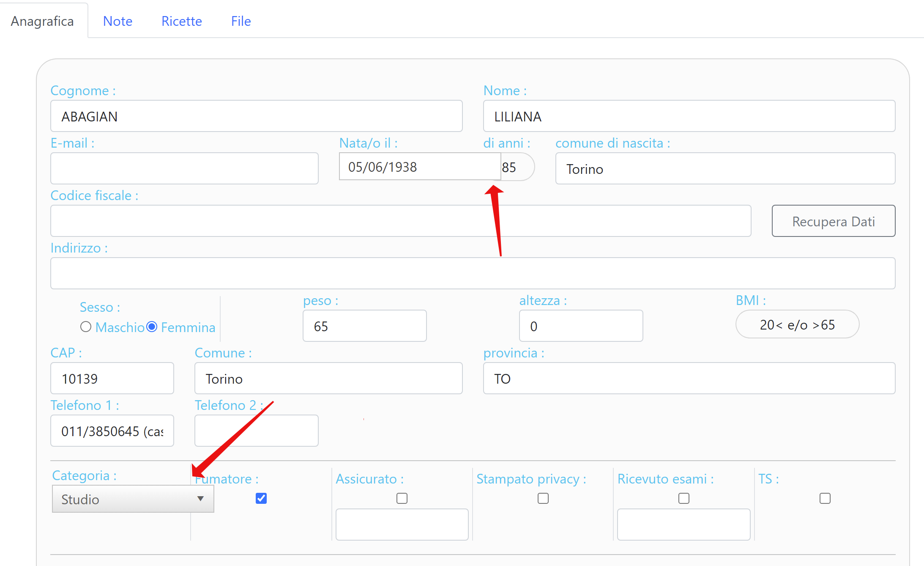Go to the File tab
This screenshot has width=924, height=566.
(241, 21)
